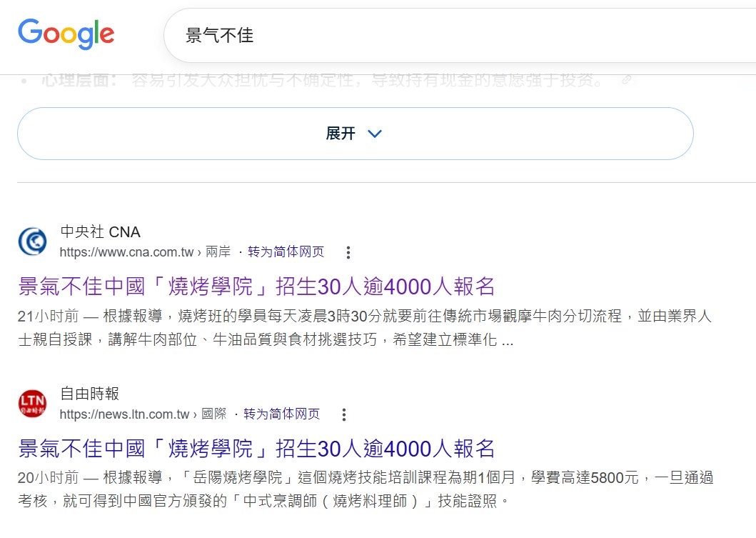Expand the AI overview with 展开 button
The image size is (756, 538).
pos(356,134)
